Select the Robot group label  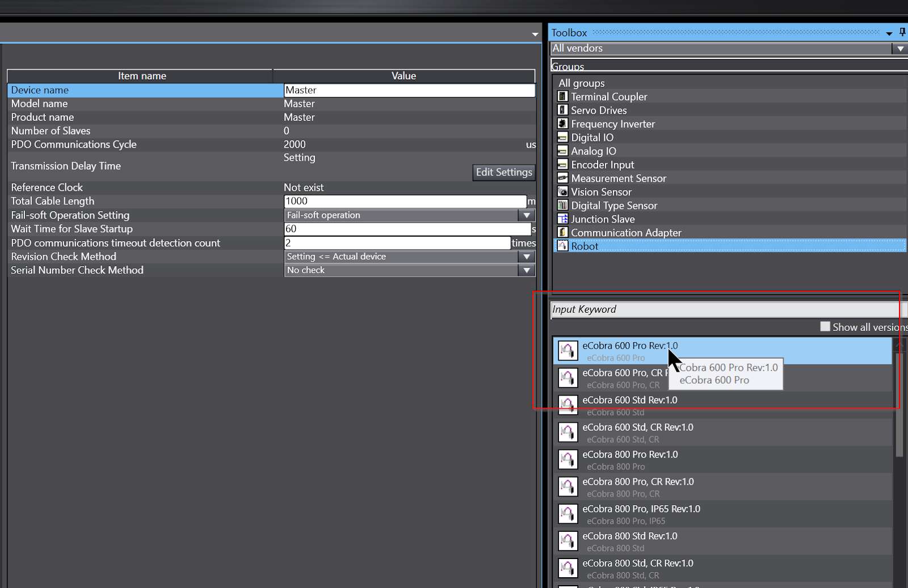coord(585,247)
